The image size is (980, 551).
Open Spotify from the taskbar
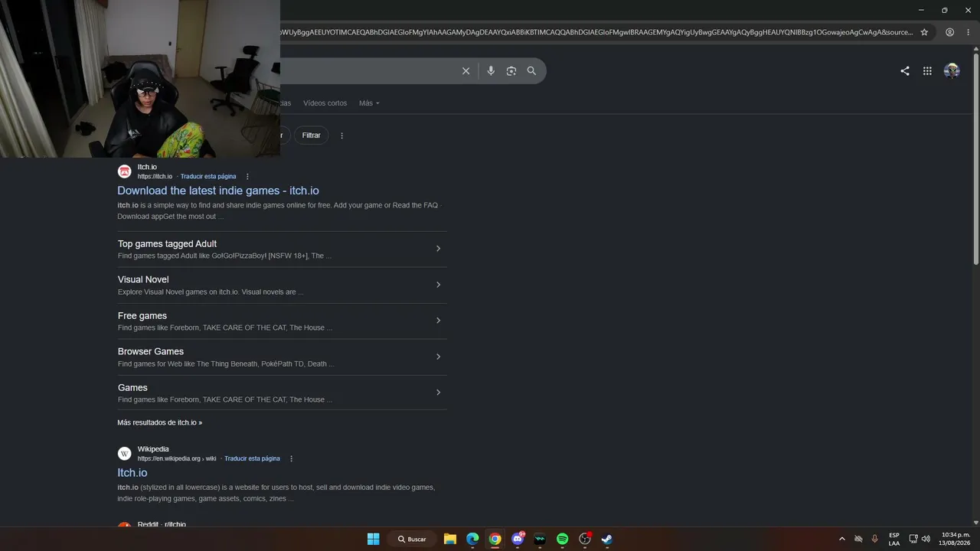563,539
